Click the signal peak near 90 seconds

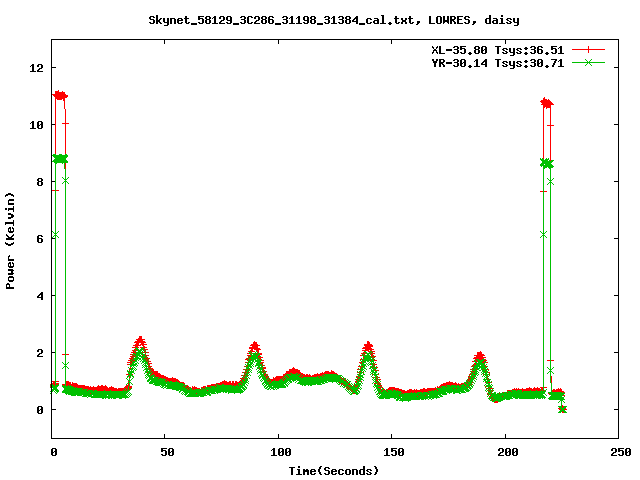point(255,346)
